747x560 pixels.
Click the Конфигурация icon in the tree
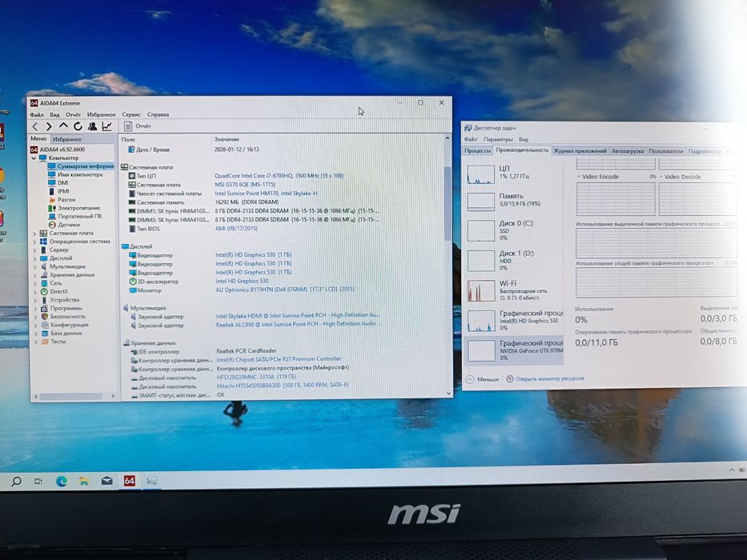click(44, 325)
